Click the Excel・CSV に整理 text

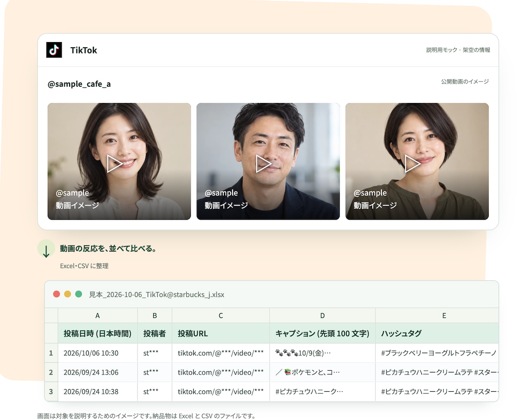[84, 266]
